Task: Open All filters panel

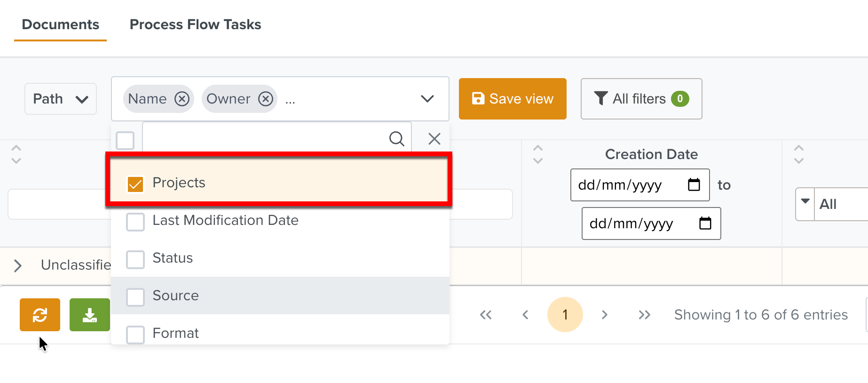Action: (x=641, y=99)
